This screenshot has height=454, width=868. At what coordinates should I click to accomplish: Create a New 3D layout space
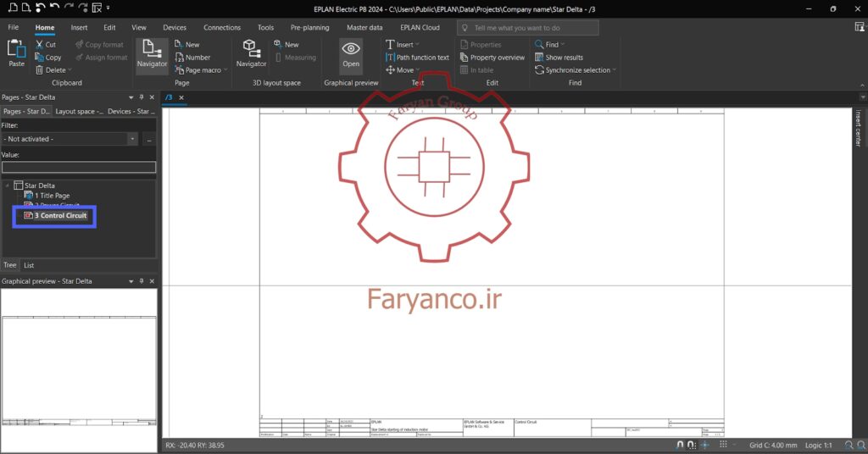click(287, 44)
